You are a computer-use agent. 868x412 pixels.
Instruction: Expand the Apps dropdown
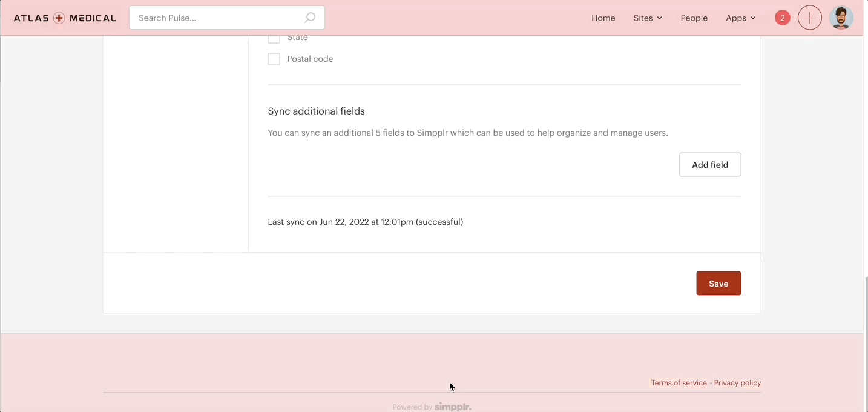tap(741, 18)
